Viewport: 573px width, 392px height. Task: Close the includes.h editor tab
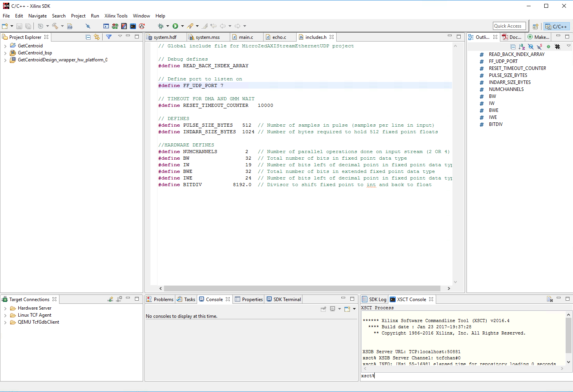point(332,37)
